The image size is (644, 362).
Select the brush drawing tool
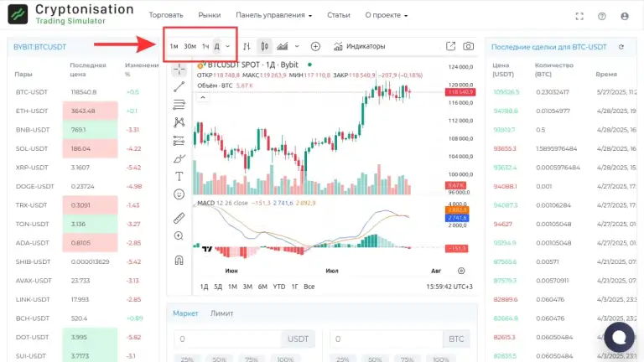(x=179, y=158)
